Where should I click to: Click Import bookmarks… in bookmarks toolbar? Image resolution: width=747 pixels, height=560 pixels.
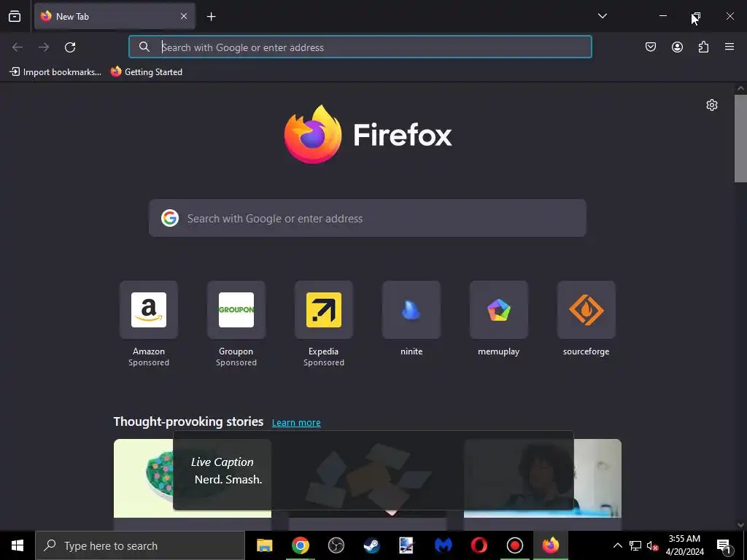55,72
